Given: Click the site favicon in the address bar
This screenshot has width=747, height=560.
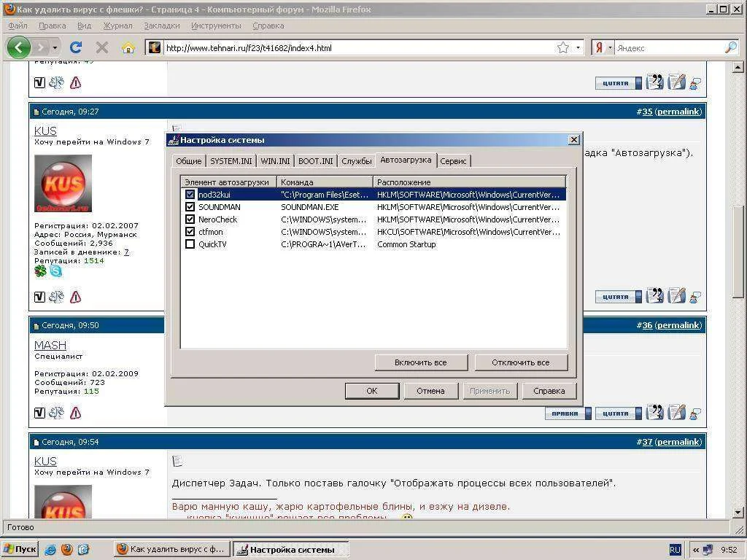Looking at the screenshot, I should click(x=154, y=47).
